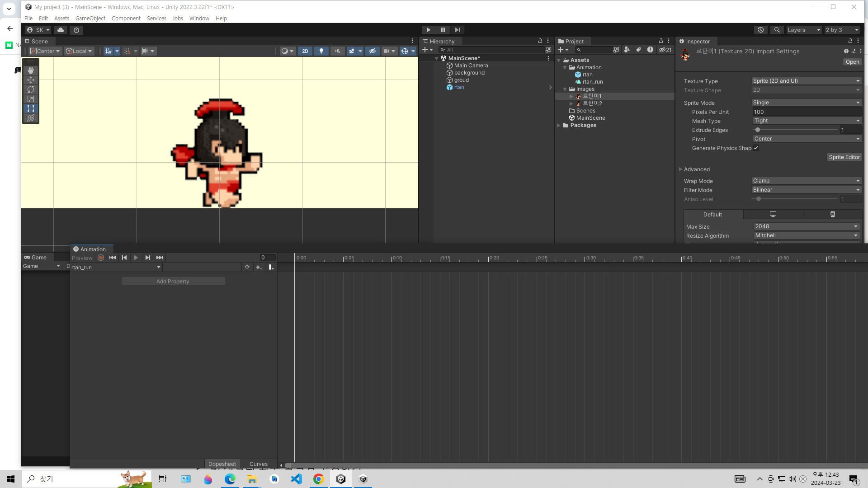
Task: Toggle scene lighting bulb icon
Action: click(321, 51)
